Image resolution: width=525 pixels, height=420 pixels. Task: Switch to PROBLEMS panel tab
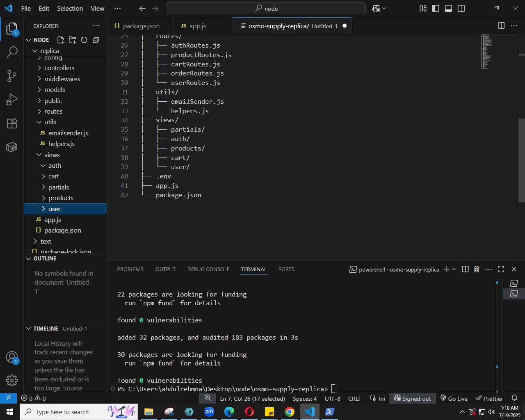(130, 269)
